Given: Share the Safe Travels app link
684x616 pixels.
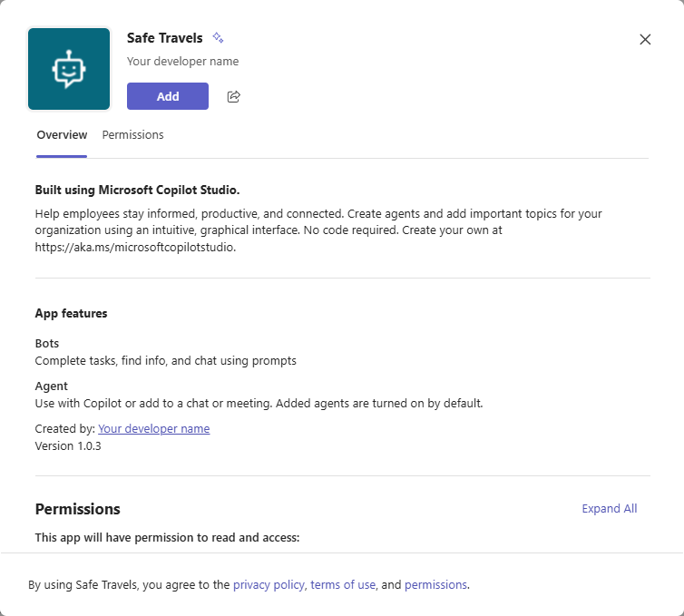Looking at the screenshot, I should [234, 96].
